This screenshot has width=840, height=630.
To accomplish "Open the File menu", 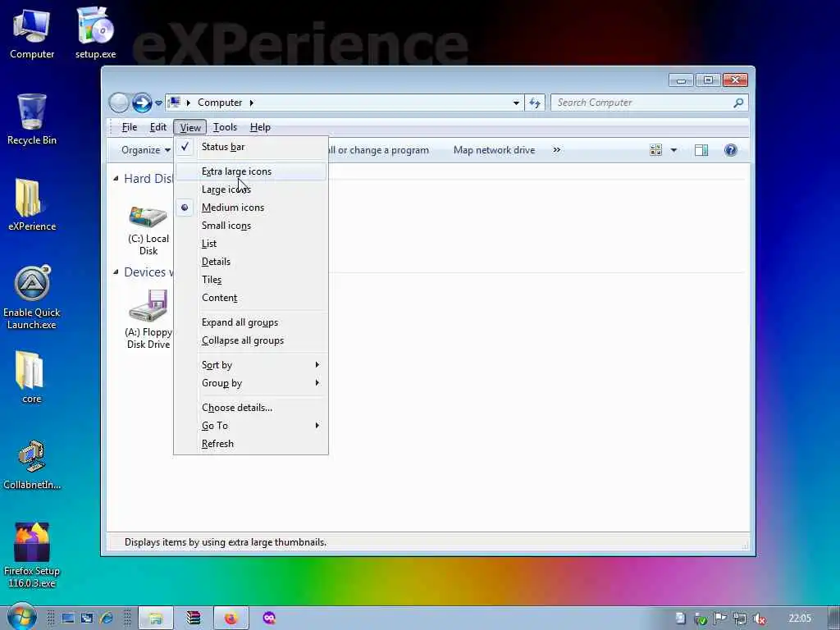I will click(x=129, y=127).
